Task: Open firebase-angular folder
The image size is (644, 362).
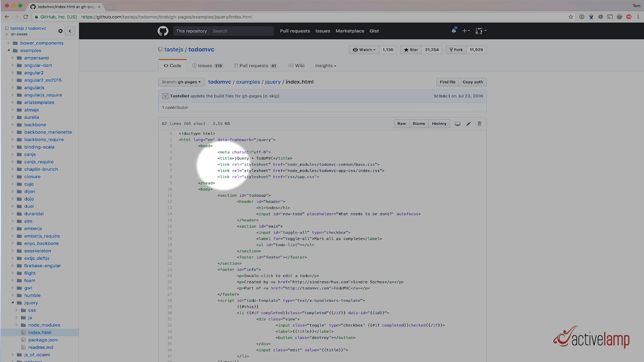Action: click(x=42, y=265)
